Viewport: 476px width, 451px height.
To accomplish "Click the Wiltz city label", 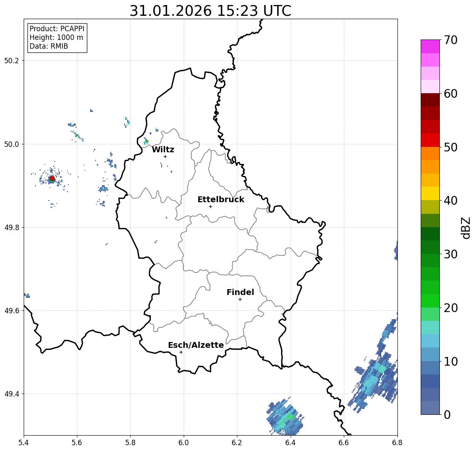I will coord(163,149).
